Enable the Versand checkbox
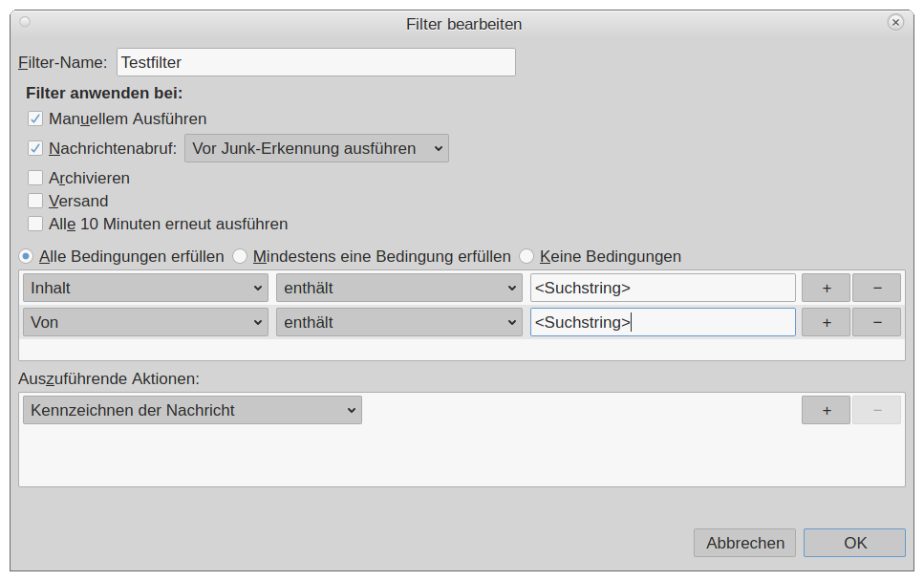The image size is (924, 581). (x=35, y=201)
